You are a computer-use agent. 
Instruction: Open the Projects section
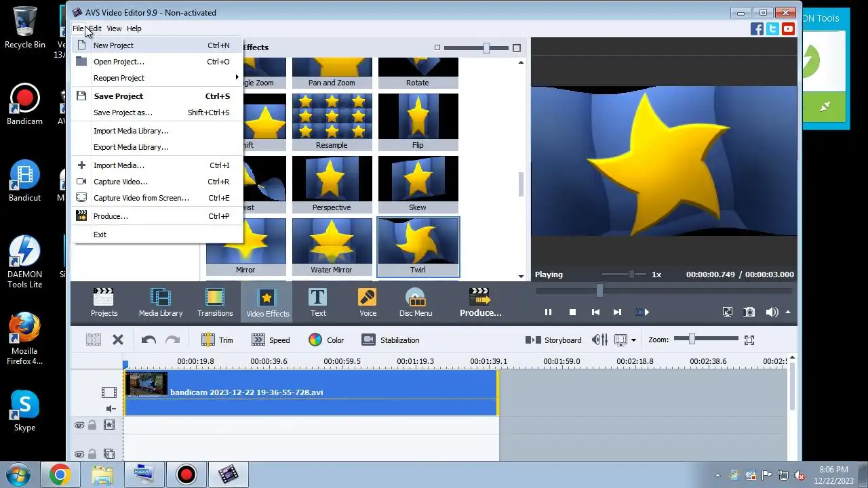[104, 302]
